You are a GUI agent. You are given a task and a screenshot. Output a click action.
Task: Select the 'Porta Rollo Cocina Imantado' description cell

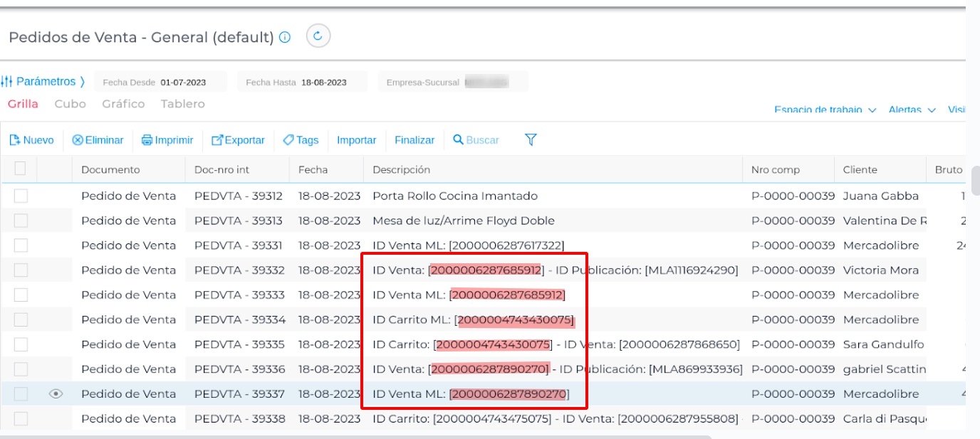pyautogui.click(x=455, y=196)
